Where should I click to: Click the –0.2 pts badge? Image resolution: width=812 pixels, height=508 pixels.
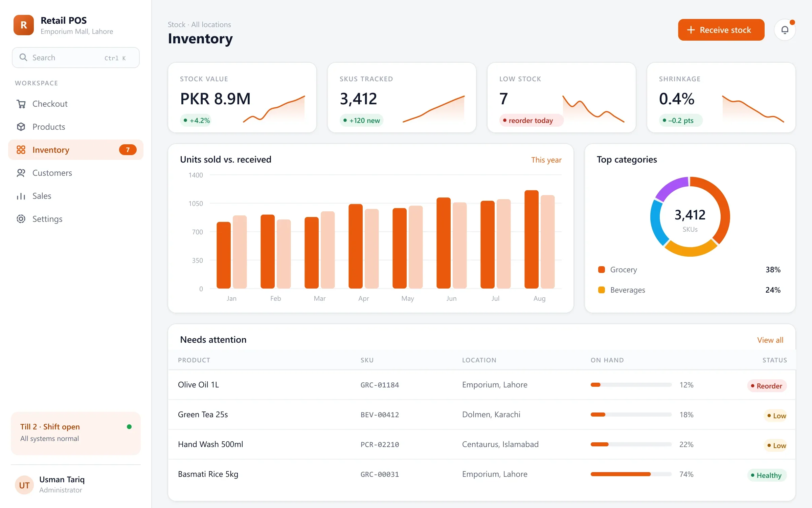click(x=681, y=121)
